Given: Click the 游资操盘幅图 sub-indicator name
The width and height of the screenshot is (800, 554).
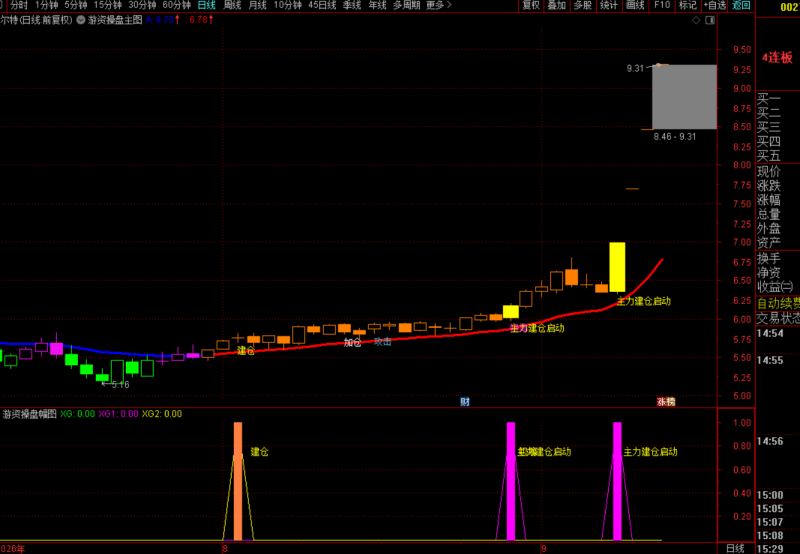Looking at the screenshot, I should (x=30, y=414).
